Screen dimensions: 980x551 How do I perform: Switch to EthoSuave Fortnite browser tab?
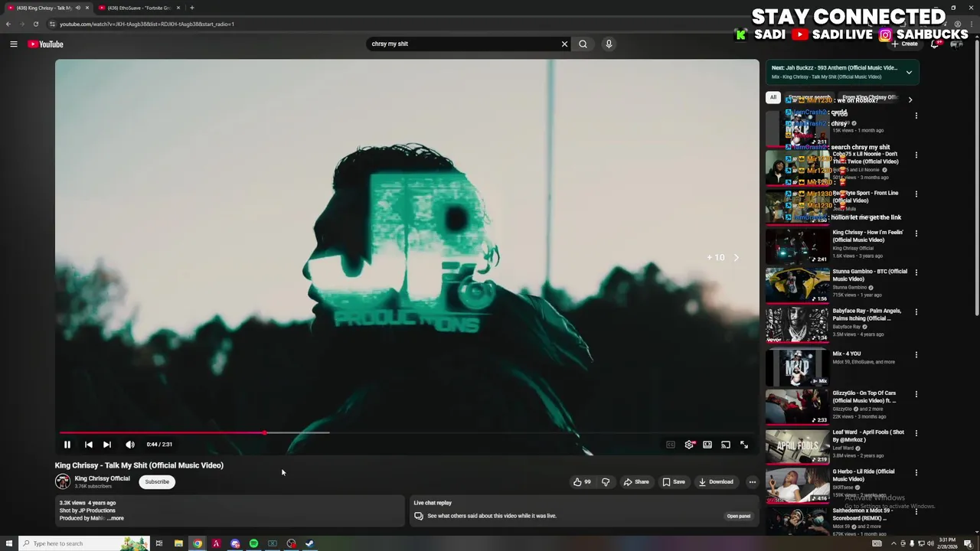click(138, 8)
